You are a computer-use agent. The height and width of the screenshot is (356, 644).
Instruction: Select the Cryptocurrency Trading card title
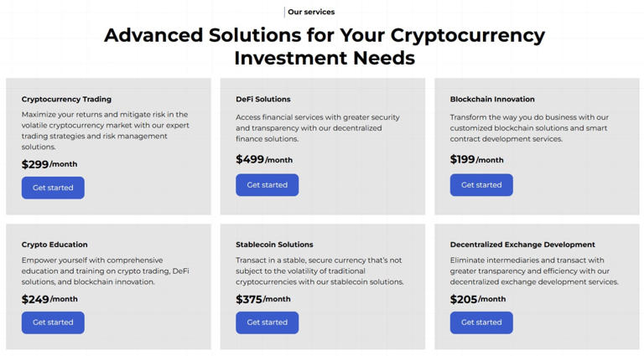click(x=66, y=99)
